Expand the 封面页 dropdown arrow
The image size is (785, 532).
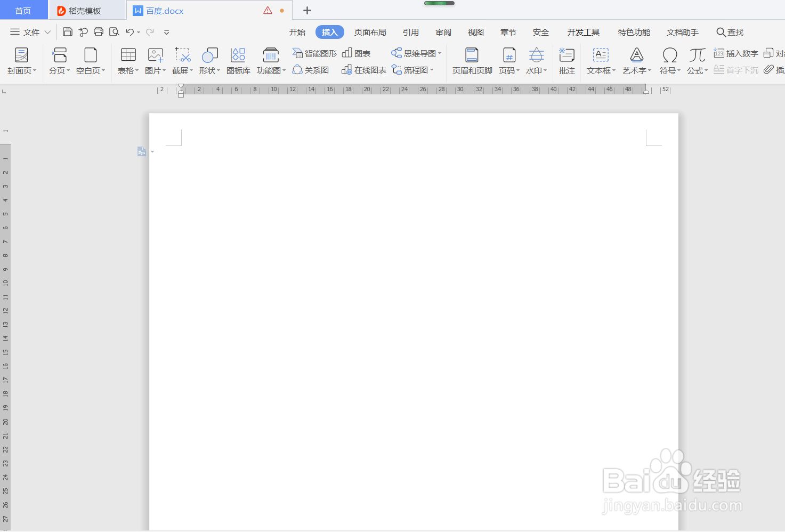(x=35, y=70)
